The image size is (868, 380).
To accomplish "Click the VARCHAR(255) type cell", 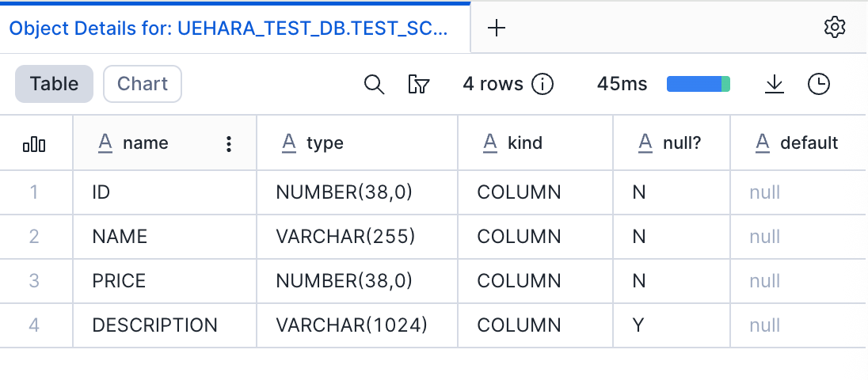I will point(345,237).
